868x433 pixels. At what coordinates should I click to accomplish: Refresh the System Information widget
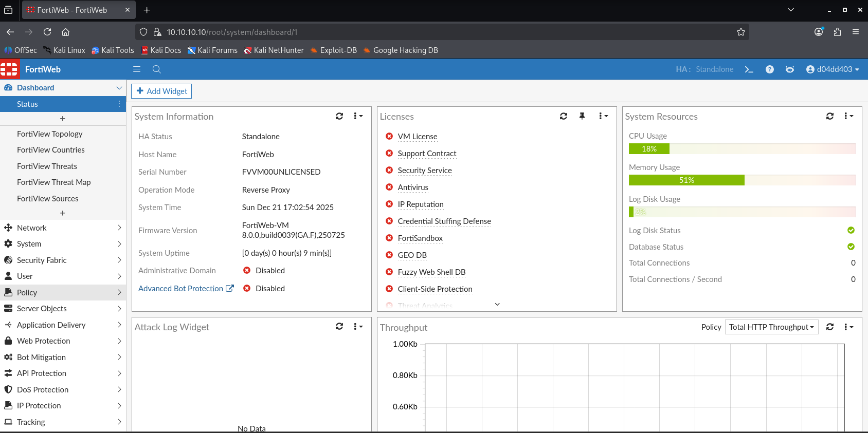tap(339, 116)
